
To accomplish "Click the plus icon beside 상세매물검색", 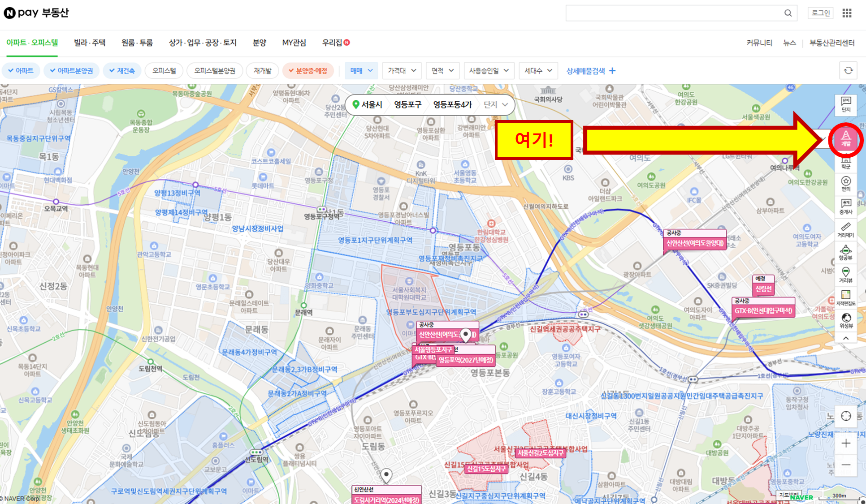I will [612, 71].
